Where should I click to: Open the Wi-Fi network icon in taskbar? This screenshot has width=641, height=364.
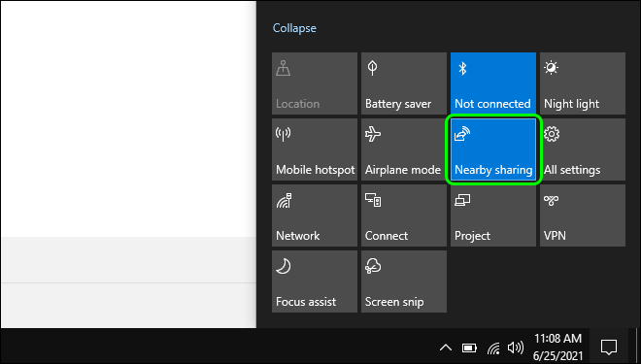tap(493, 348)
